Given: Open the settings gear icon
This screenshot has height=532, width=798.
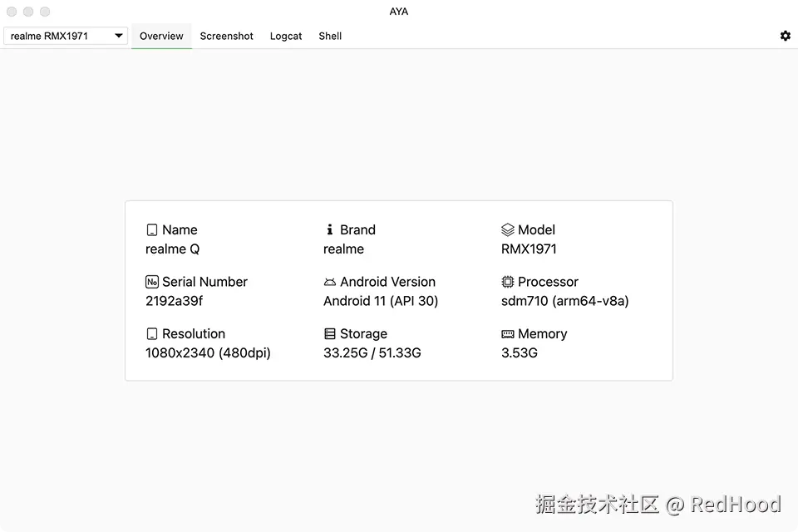Looking at the screenshot, I should tap(786, 36).
